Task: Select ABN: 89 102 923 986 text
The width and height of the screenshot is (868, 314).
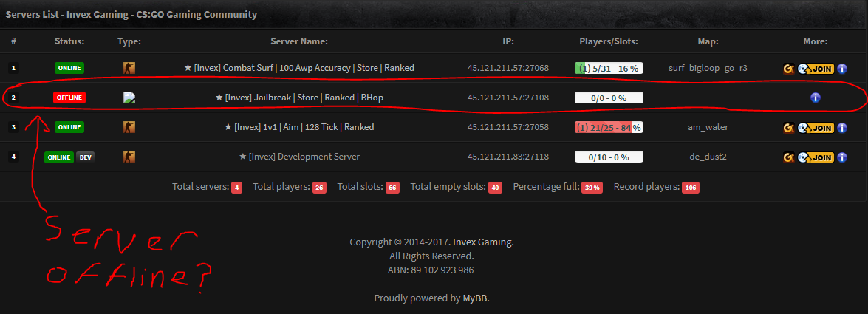Action: 431,270
